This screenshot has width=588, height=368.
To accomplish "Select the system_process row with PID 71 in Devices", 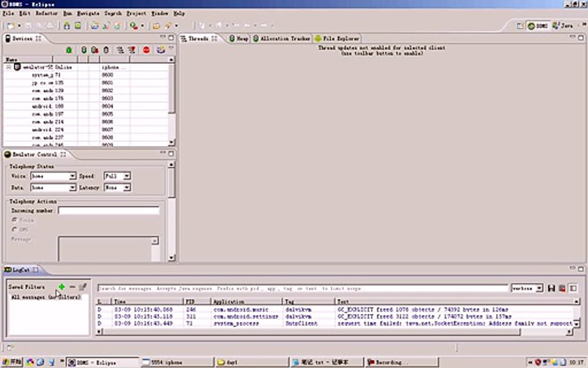I will (x=86, y=75).
